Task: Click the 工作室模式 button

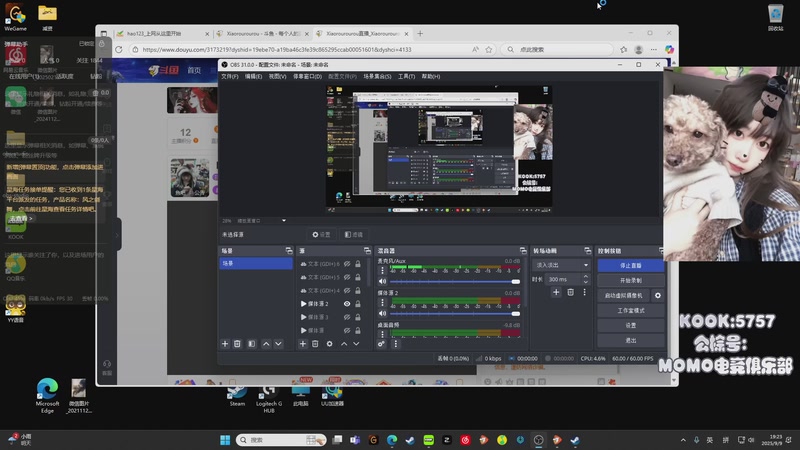Action: [x=631, y=310]
